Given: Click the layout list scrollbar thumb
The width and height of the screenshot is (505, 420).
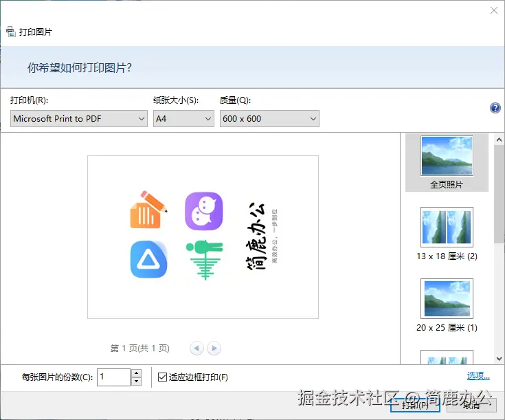Looking at the screenshot, I should (500, 194).
